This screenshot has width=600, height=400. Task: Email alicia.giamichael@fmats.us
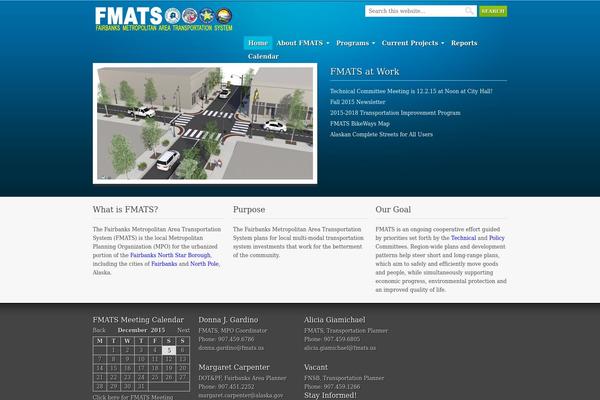coord(340,348)
